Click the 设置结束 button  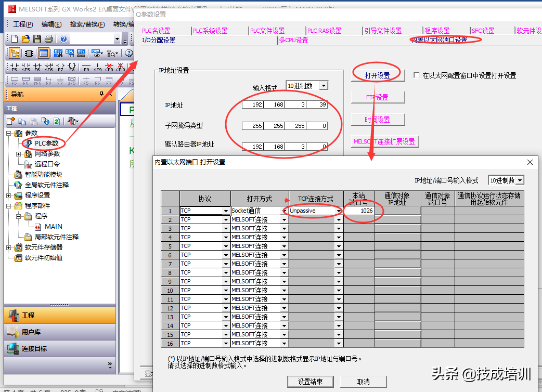point(310,382)
